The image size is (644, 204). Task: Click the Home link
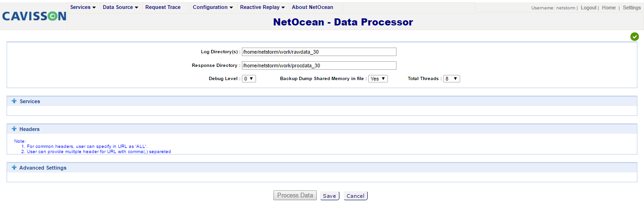pos(609,8)
